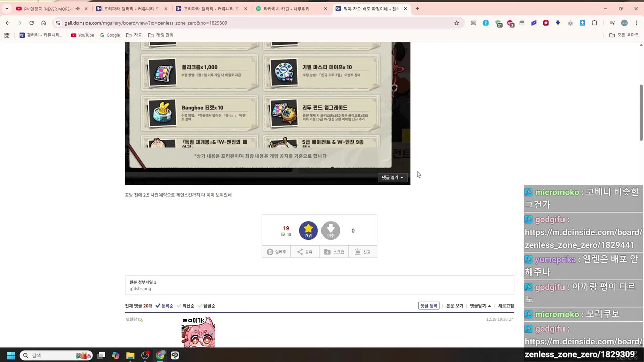Open the Google bookmark
This screenshot has width=644, height=362.
coord(110,35)
